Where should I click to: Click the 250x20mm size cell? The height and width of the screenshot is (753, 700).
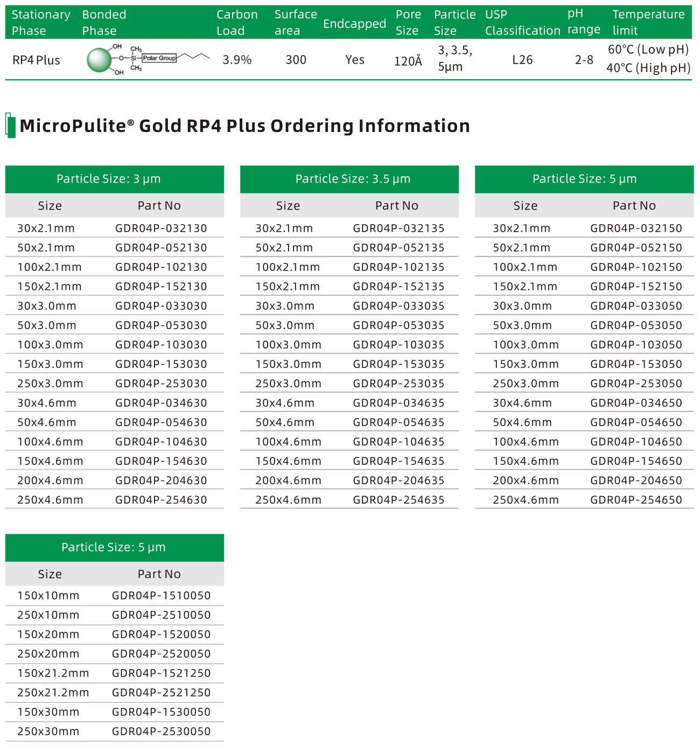click(x=48, y=654)
